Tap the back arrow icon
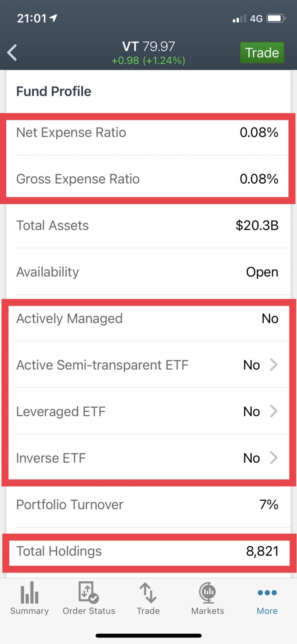 (x=12, y=53)
